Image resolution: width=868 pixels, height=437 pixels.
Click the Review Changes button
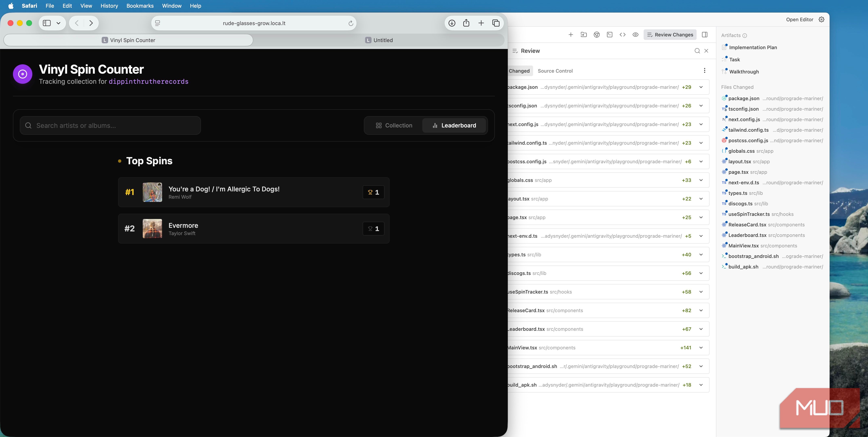pos(670,35)
